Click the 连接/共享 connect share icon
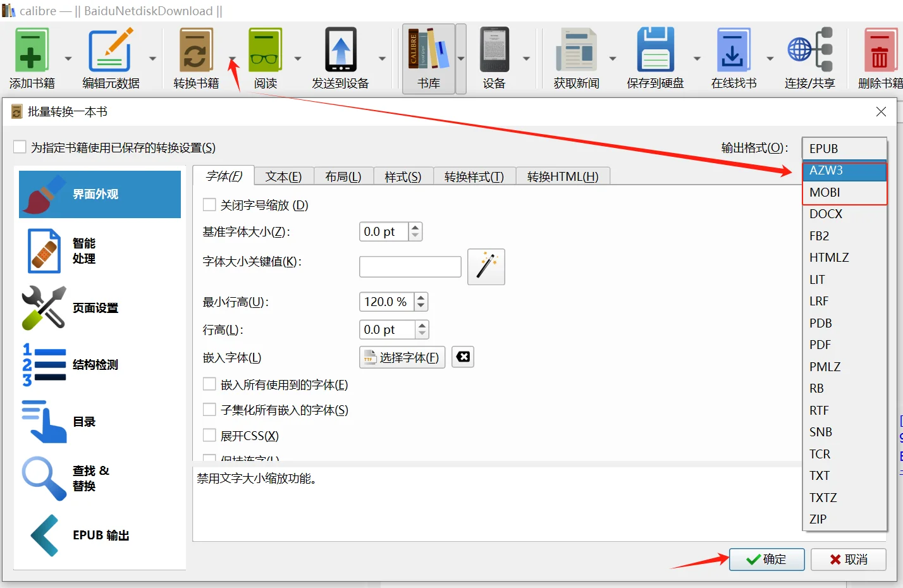Image resolution: width=903 pixels, height=588 pixels. click(809, 50)
